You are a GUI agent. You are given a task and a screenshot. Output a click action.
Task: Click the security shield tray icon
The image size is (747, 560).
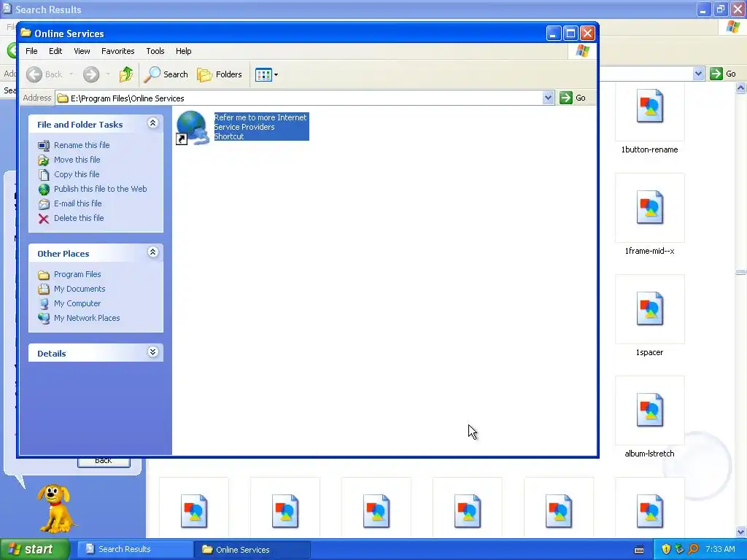pyautogui.click(x=666, y=549)
